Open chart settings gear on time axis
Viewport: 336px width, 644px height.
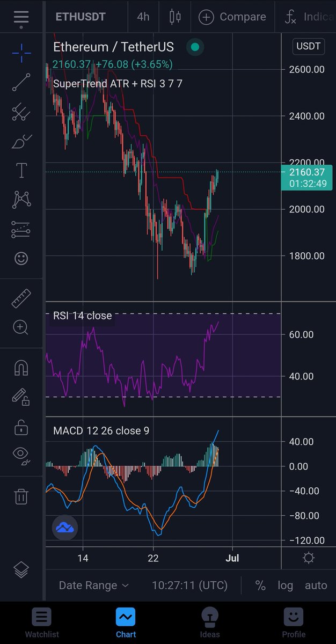click(x=309, y=558)
